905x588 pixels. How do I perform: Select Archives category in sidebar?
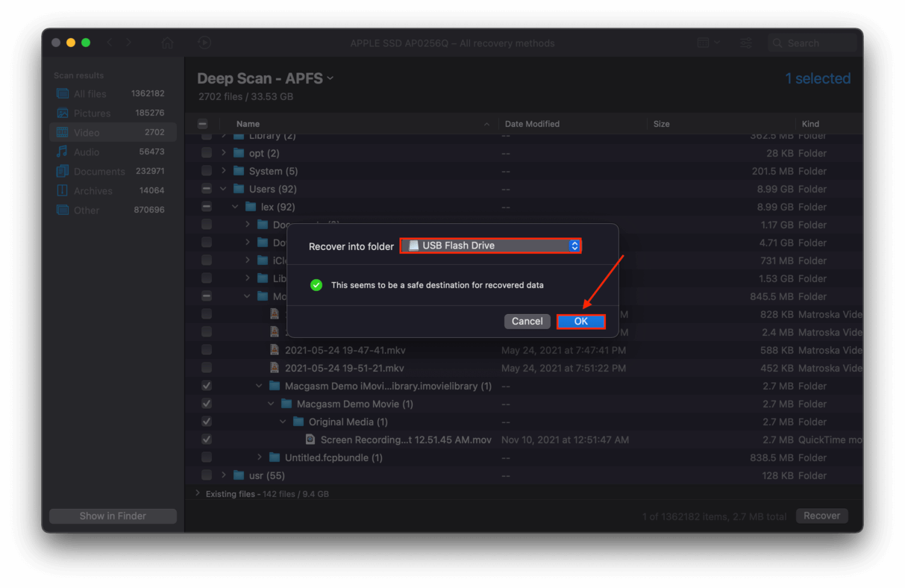coord(113,190)
